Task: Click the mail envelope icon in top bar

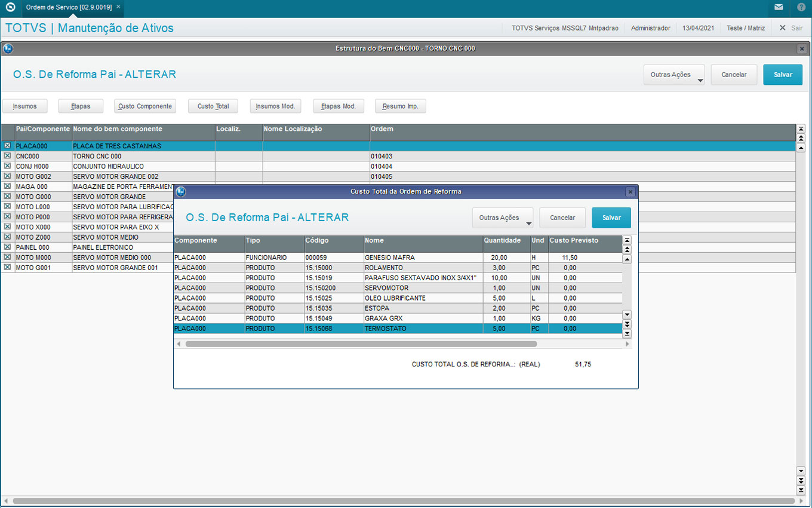Action: coord(779,8)
